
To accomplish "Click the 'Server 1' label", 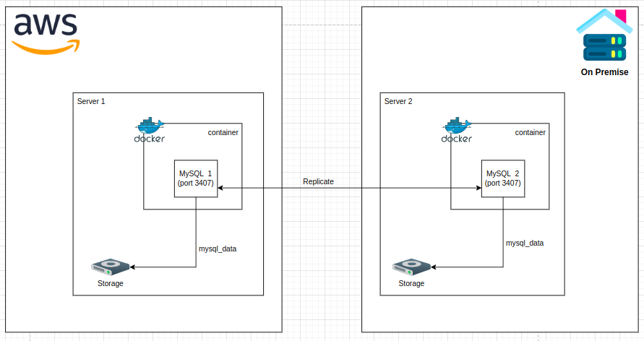I will pyautogui.click(x=91, y=101).
